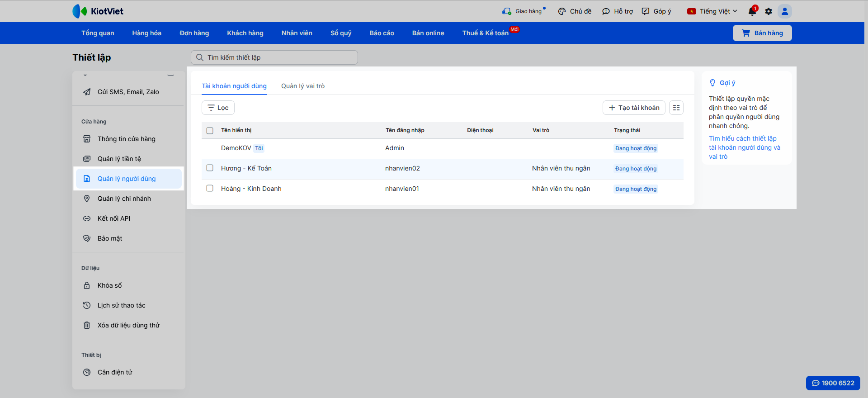Open the Lọc filter dropdown
Viewport: 868px width, 398px height.
218,108
